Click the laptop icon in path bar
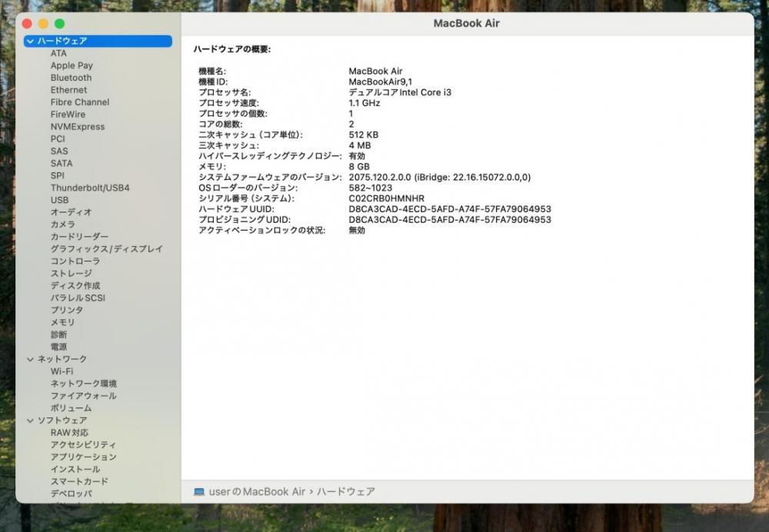Image resolution: width=769 pixels, height=532 pixels. point(199,492)
